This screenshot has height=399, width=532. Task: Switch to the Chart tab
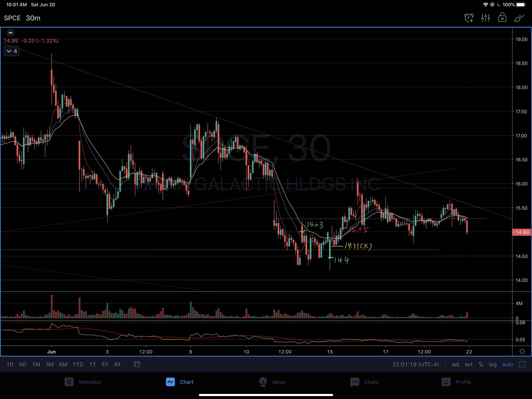[179, 382]
